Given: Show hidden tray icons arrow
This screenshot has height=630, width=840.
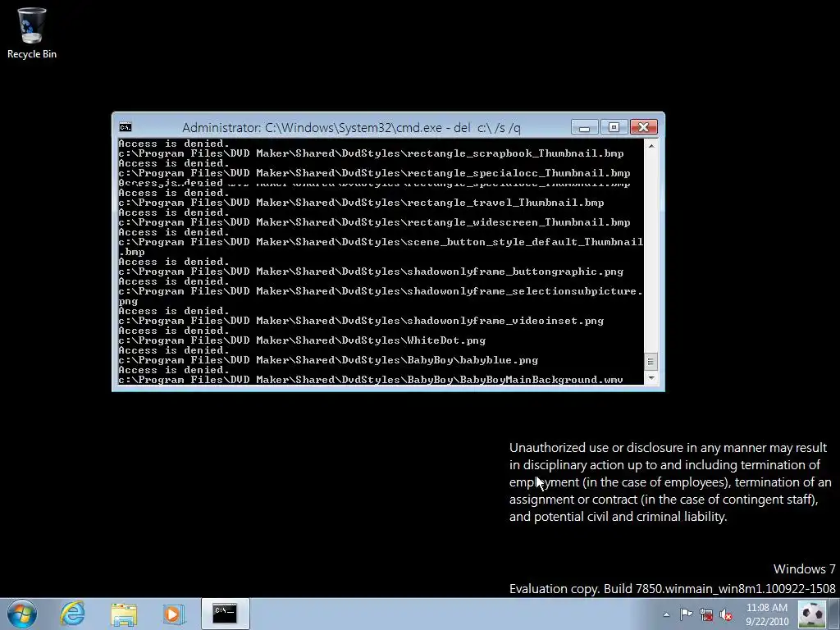Looking at the screenshot, I should 666,614.
